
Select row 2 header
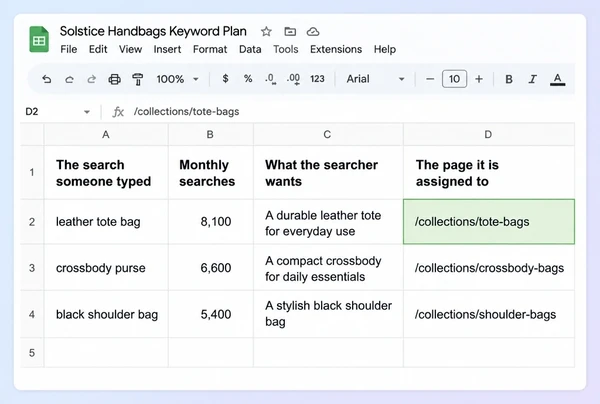tap(32, 222)
